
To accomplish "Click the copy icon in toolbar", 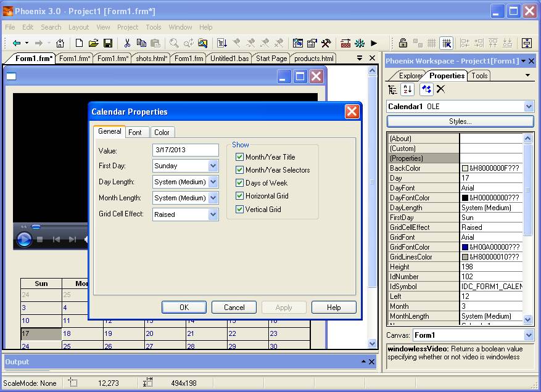I will tap(141, 43).
